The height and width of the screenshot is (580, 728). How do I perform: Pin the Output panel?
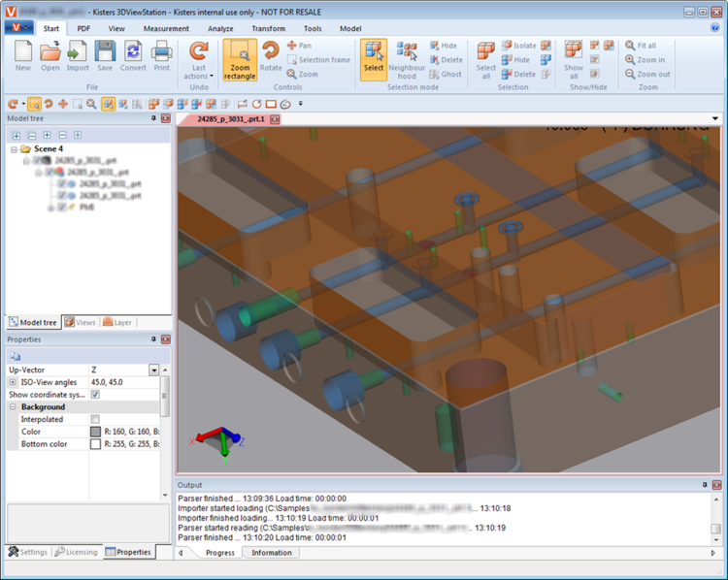(705, 485)
